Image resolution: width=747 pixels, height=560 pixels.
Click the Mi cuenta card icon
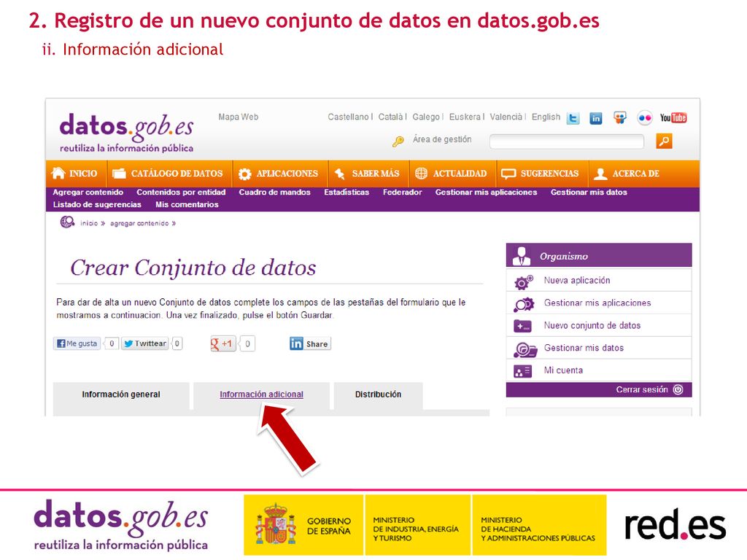[522, 371]
